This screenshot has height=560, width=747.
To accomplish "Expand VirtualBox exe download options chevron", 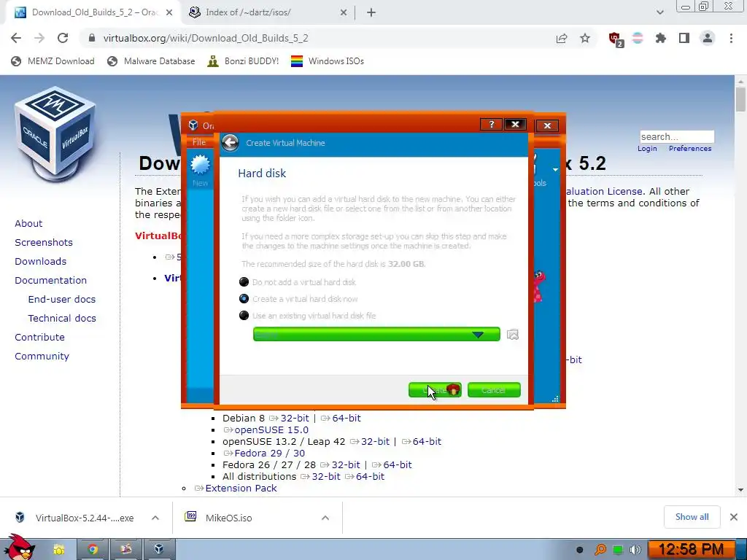I will (x=155, y=518).
